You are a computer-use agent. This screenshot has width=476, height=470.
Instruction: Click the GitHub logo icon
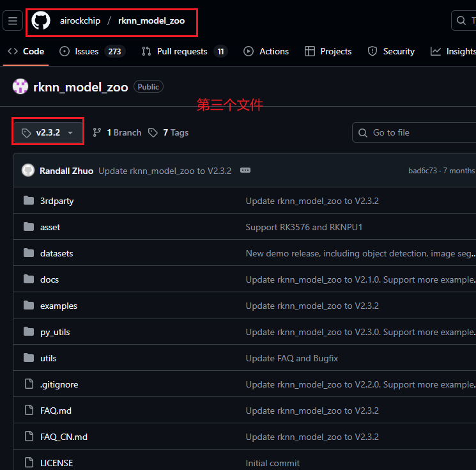(41, 20)
